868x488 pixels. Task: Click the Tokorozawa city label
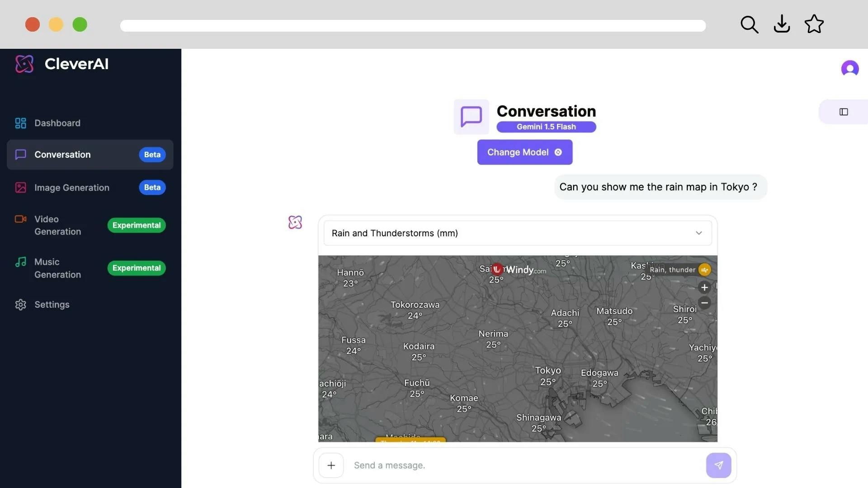[415, 305]
